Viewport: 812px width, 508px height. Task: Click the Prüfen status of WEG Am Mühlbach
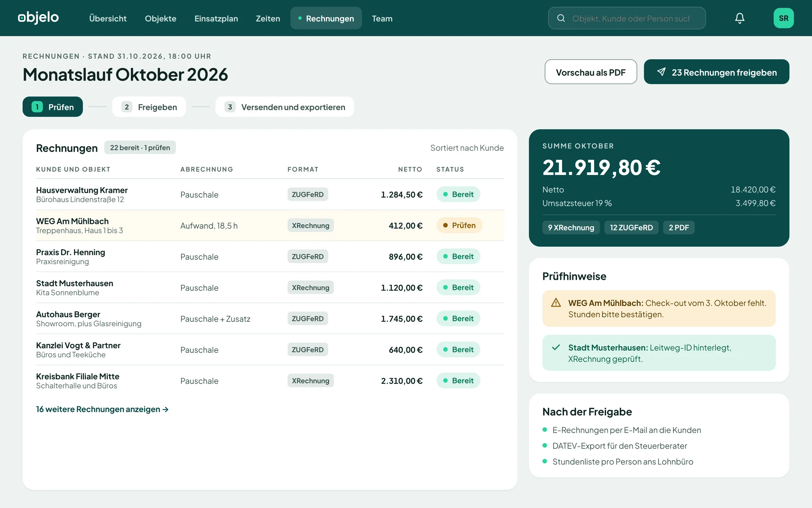[x=459, y=225]
